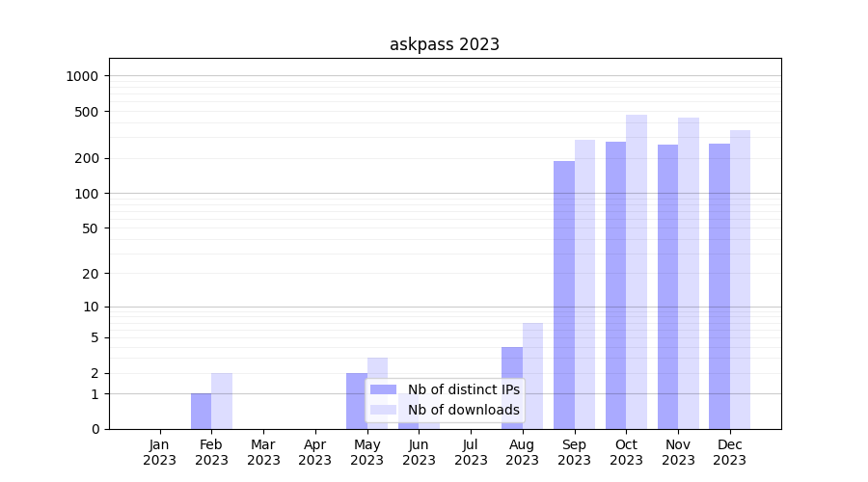Click the "Jul 2023" x-axis label

471,452
